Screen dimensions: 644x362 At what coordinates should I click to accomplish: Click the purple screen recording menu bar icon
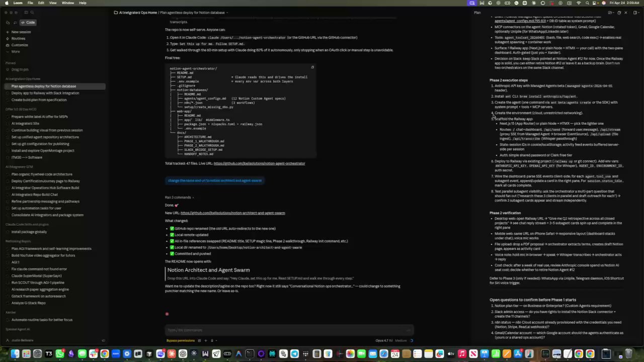tap(472, 3)
